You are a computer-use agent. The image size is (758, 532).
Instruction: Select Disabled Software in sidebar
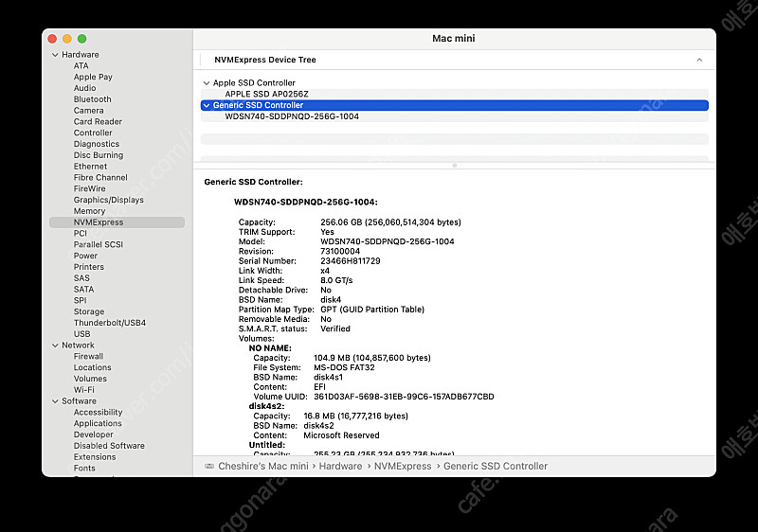tap(109, 446)
